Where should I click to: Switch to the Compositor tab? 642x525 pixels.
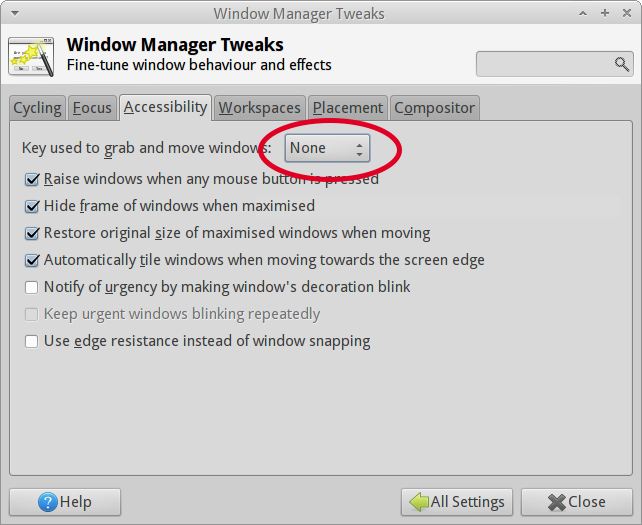click(434, 108)
